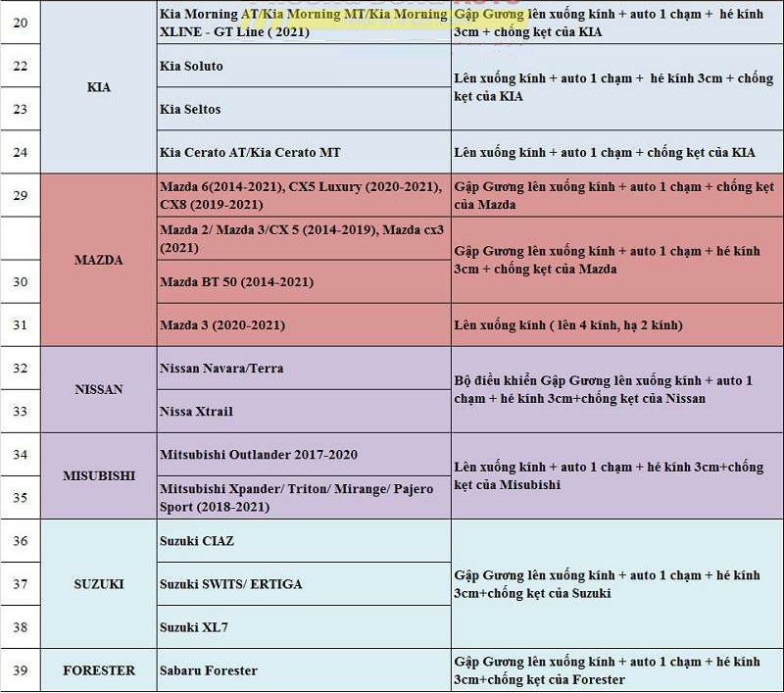Select the Nissa Xtrail cell

point(304,412)
